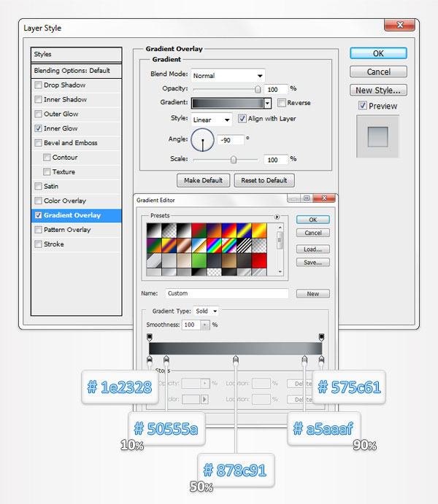This screenshot has height=504, width=438.
Task: Open the Color Overlay settings
Action: click(65, 201)
